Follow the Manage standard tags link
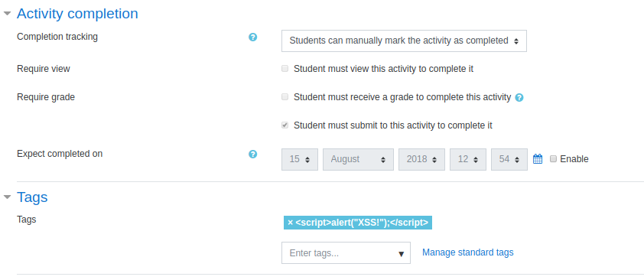 point(468,252)
